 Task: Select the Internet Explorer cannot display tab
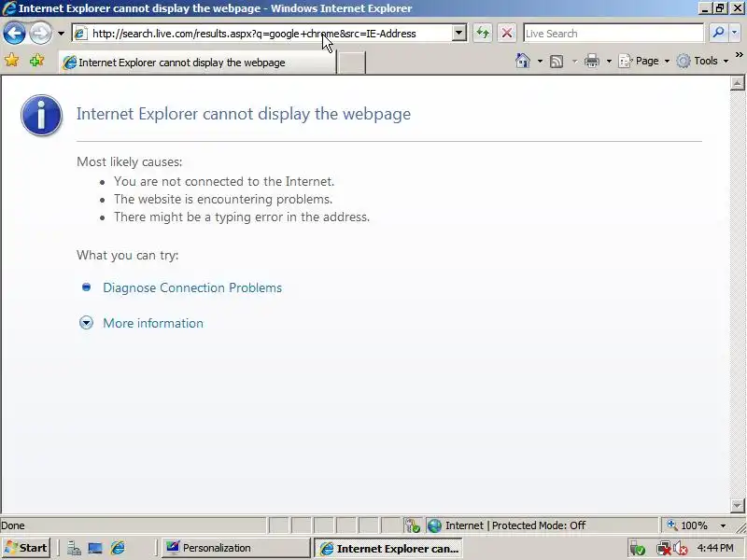[197, 63]
